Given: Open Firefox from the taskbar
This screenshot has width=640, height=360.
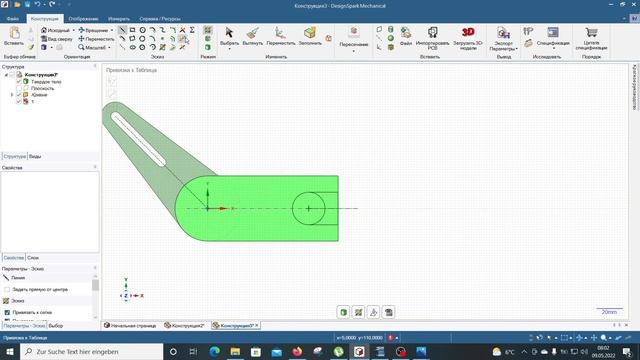Looking at the screenshot, I should (297, 351).
